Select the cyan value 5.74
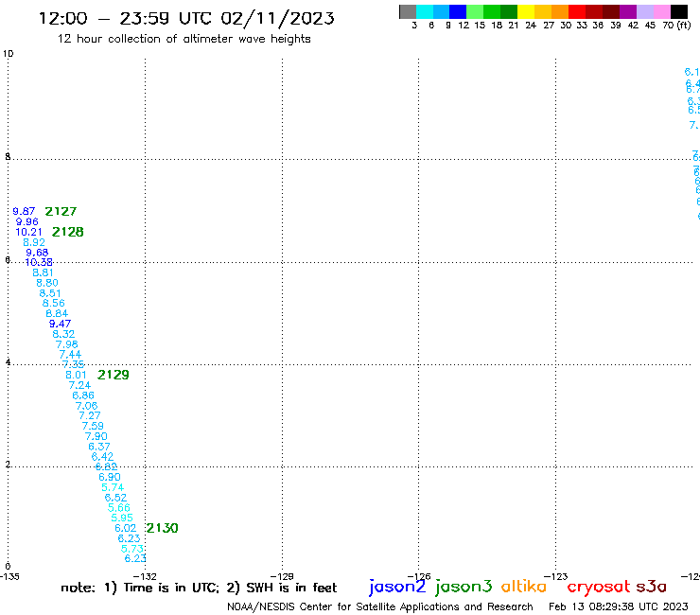The image size is (700, 615). pos(113,487)
